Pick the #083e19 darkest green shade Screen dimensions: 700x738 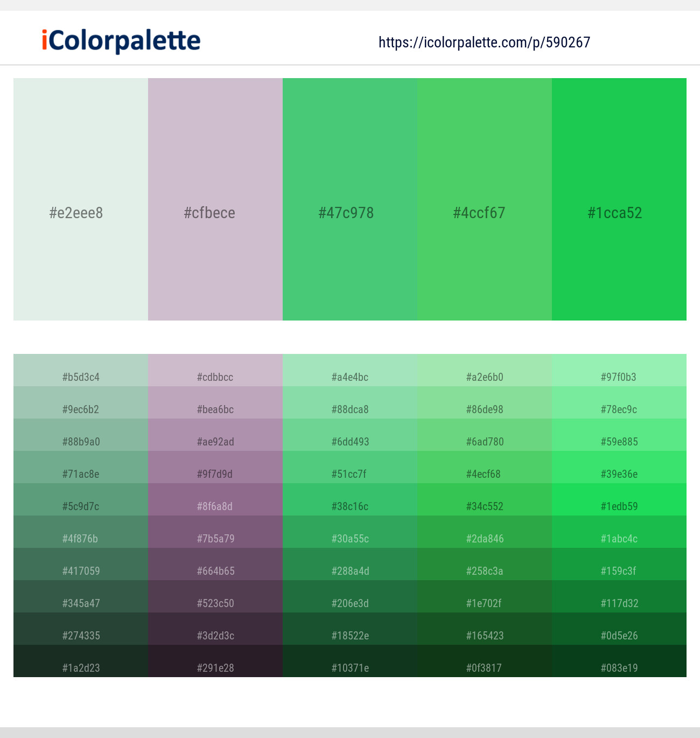(x=619, y=662)
